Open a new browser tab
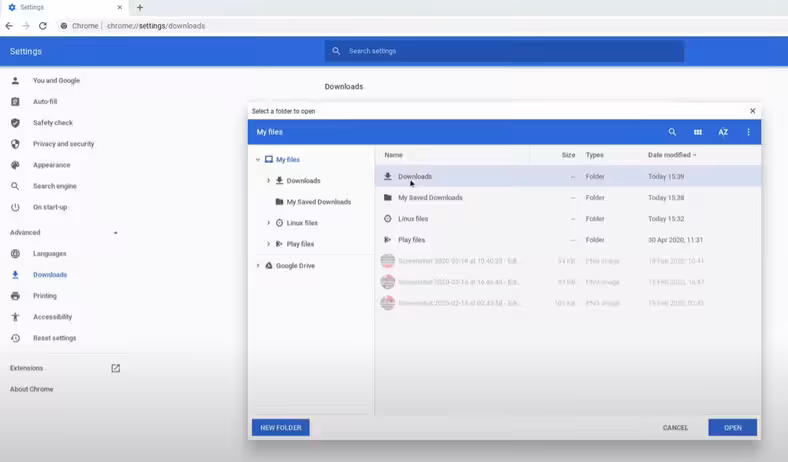This screenshot has height=462, width=788. click(x=140, y=8)
